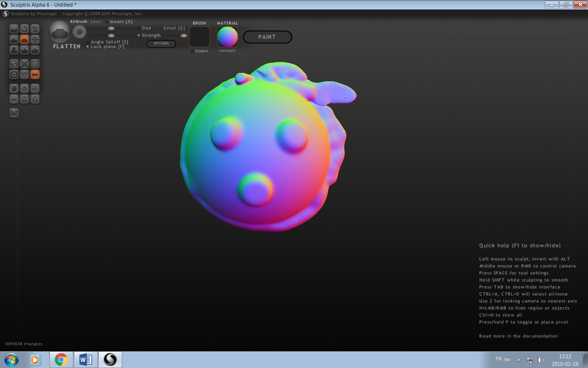The height and width of the screenshot is (368, 588).
Task: Toggle the Invert [X] option
Action: (107, 22)
